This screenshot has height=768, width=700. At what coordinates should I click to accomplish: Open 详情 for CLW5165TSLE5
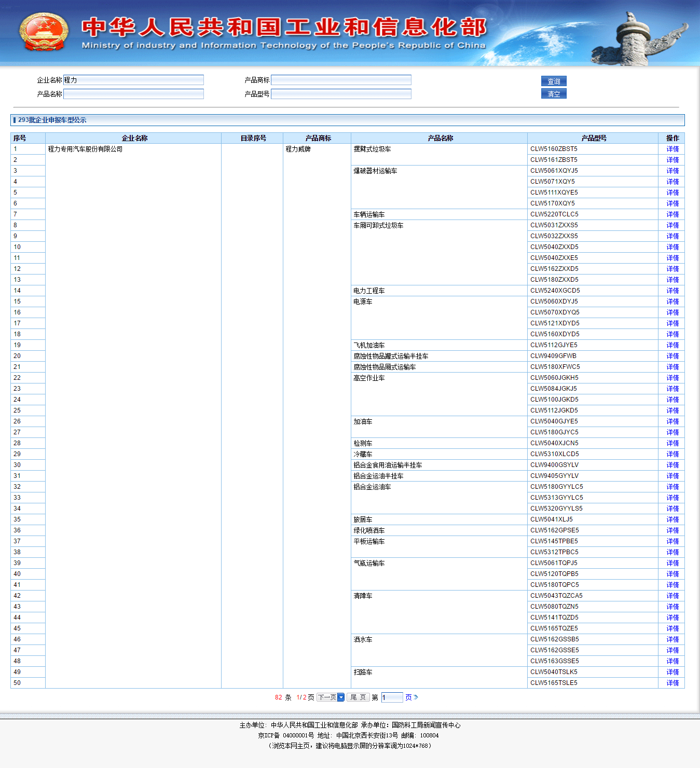point(672,683)
